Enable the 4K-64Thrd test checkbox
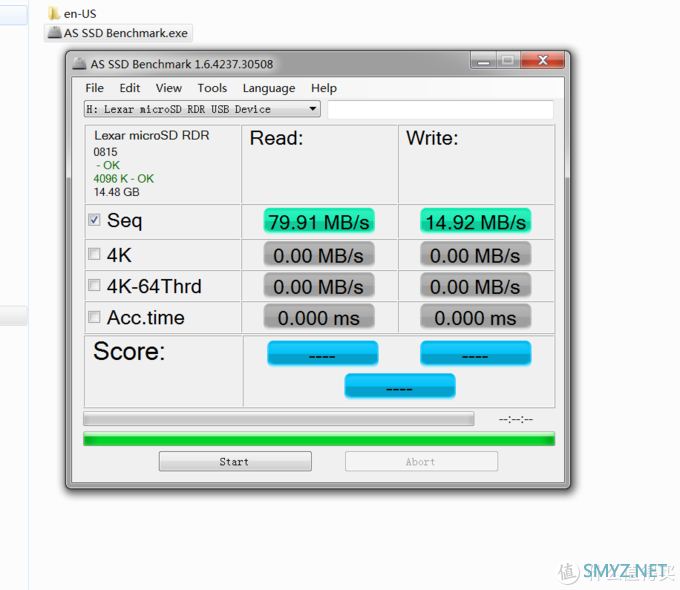The height and width of the screenshot is (590, 680). pyautogui.click(x=94, y=285)
